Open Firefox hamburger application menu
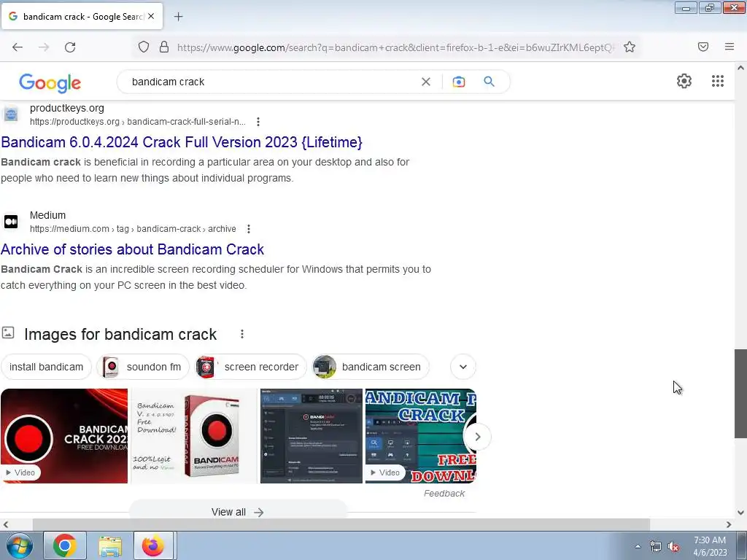 click(x=729, y=47)
